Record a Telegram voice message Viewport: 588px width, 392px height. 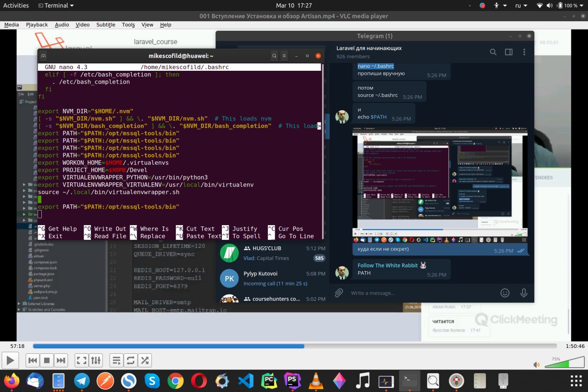(523, 293)
